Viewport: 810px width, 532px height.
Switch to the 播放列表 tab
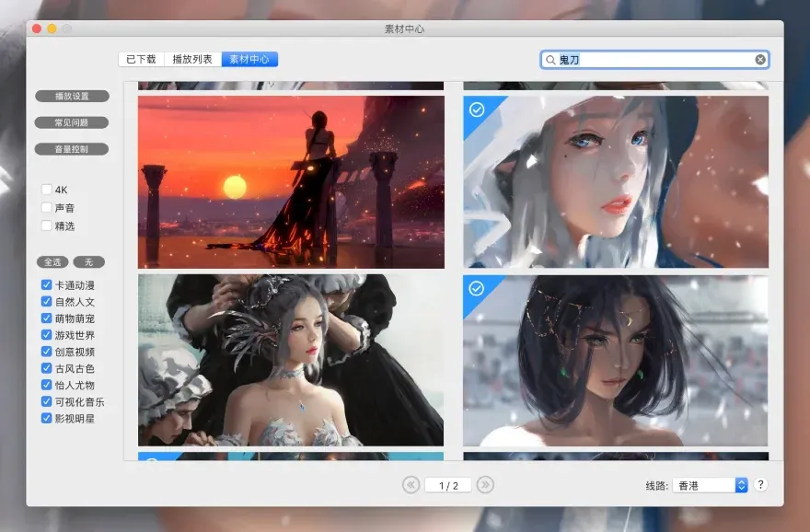192,60
